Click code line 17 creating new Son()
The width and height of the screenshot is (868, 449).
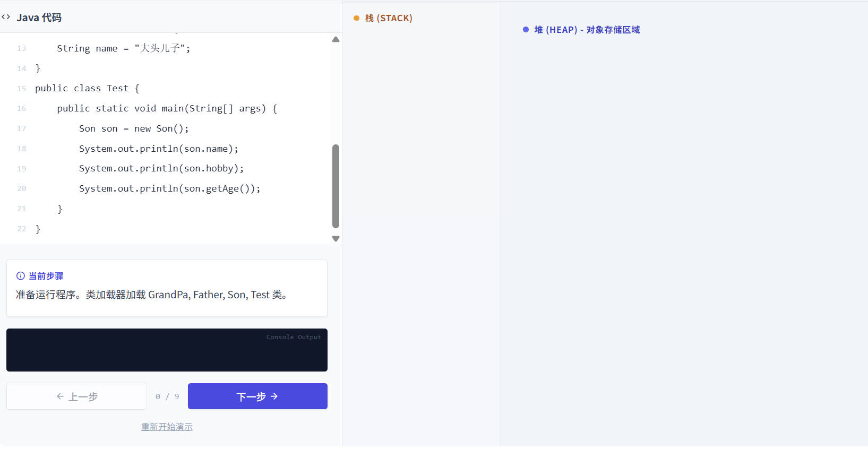pos(134,128)
